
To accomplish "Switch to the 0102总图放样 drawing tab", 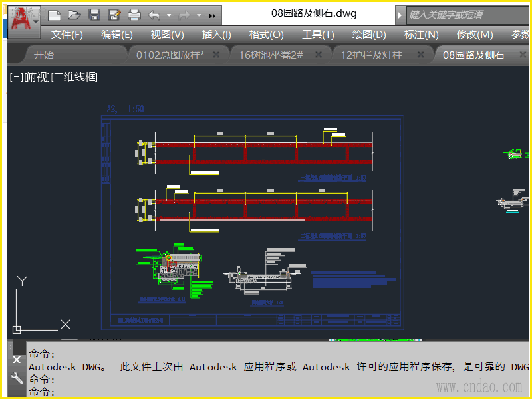I will pyautogui.click(x=170, y=55).
